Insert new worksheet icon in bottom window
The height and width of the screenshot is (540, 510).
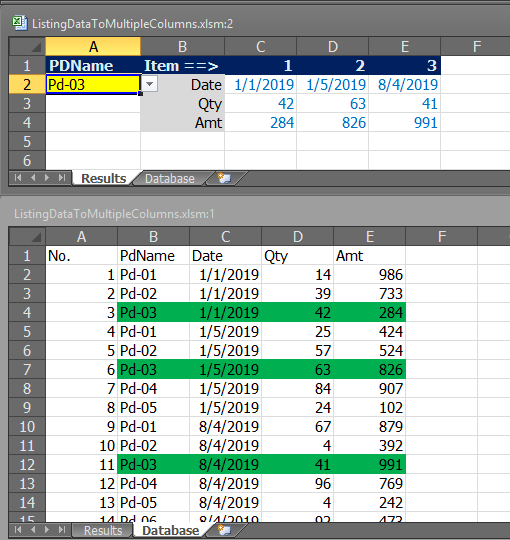pyautogui.click(x=225, y=530)
